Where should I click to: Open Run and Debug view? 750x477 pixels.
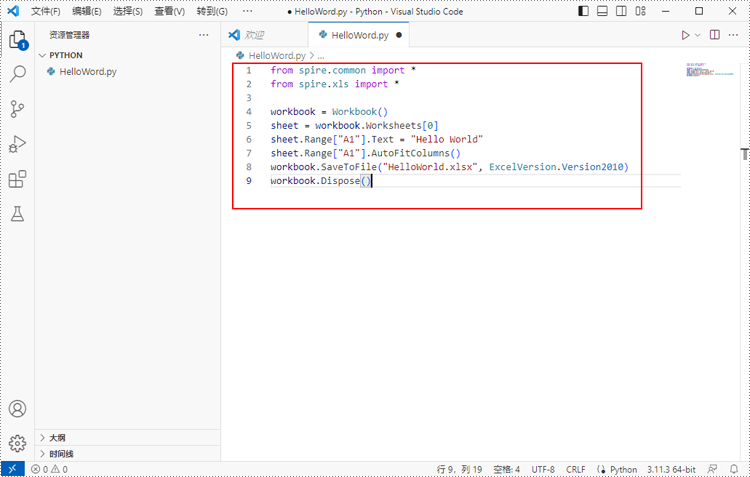click(x=17, y=144)
